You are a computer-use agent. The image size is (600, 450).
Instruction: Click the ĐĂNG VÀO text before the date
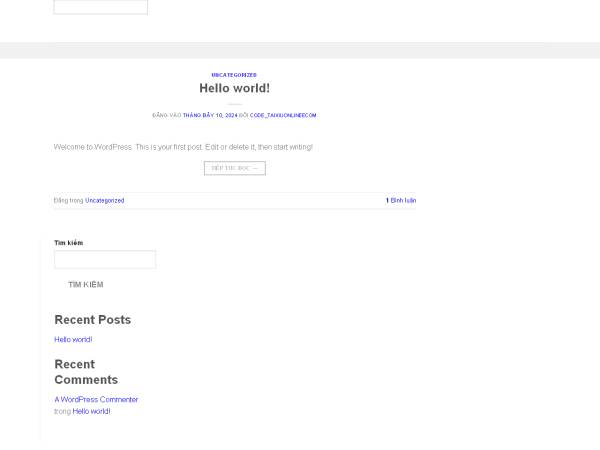(166, 115)
